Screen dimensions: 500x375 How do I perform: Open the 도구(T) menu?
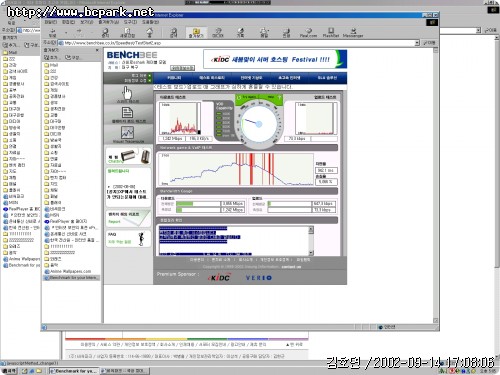[x=130, y=22]
